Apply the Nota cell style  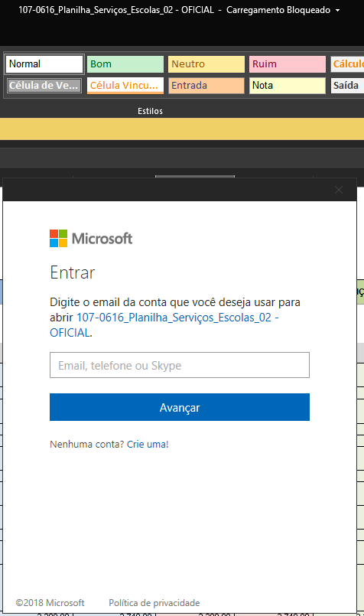[x=288, y=85]
